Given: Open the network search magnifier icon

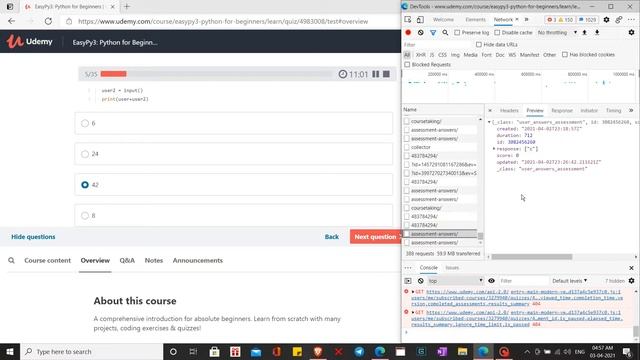Looking at the screenshot, I should pyautogui.click(x=445, y=32).
